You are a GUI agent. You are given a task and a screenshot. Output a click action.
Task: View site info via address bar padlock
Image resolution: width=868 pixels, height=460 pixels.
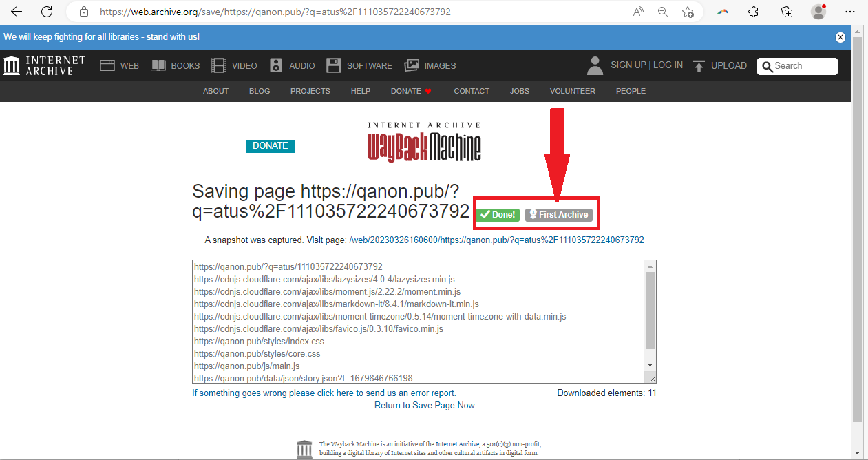84,12
